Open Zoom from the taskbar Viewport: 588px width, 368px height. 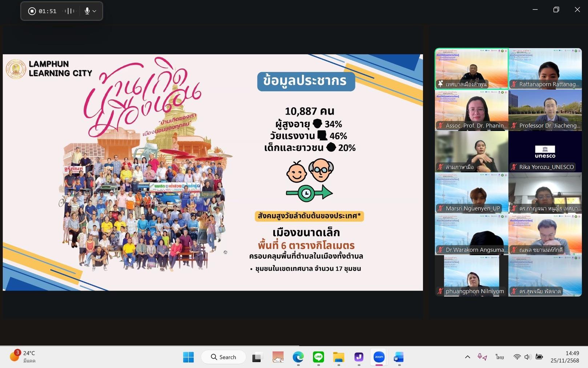379,357
